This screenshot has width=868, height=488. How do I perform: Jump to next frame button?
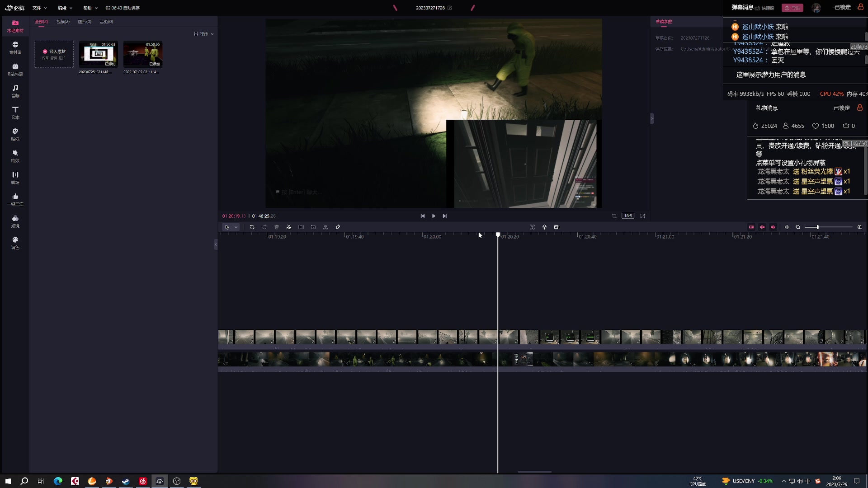(445, 216)
